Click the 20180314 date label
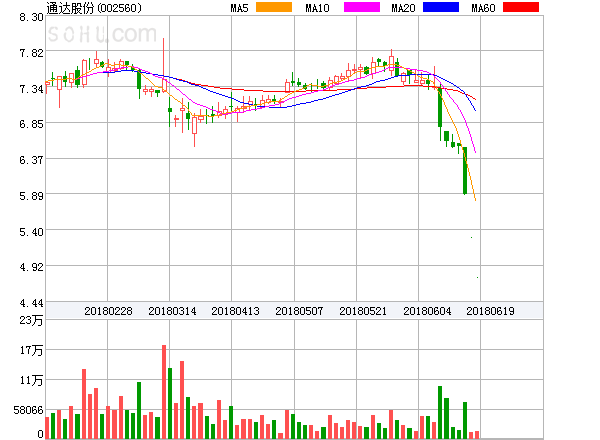 (x=172, y=311)
